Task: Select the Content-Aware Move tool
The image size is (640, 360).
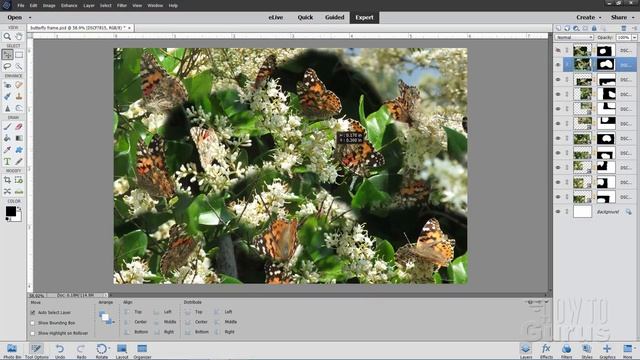Action: [7, 191]
